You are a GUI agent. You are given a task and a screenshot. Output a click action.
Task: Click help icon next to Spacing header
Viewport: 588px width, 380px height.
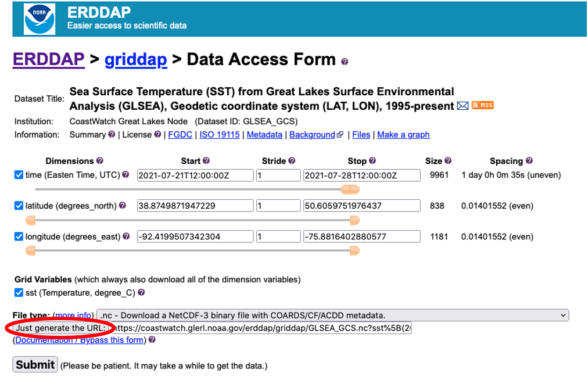pyautogui.click(x=529, y=161)
